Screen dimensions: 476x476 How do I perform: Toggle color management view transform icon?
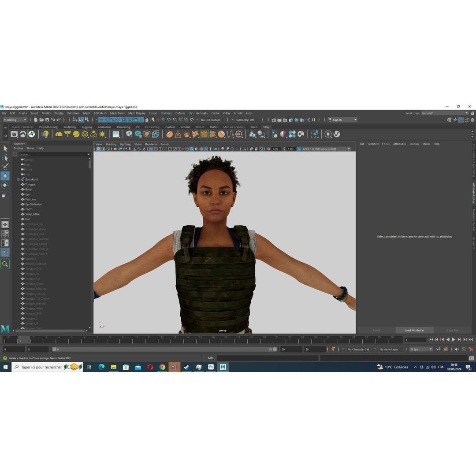point(299,149)
